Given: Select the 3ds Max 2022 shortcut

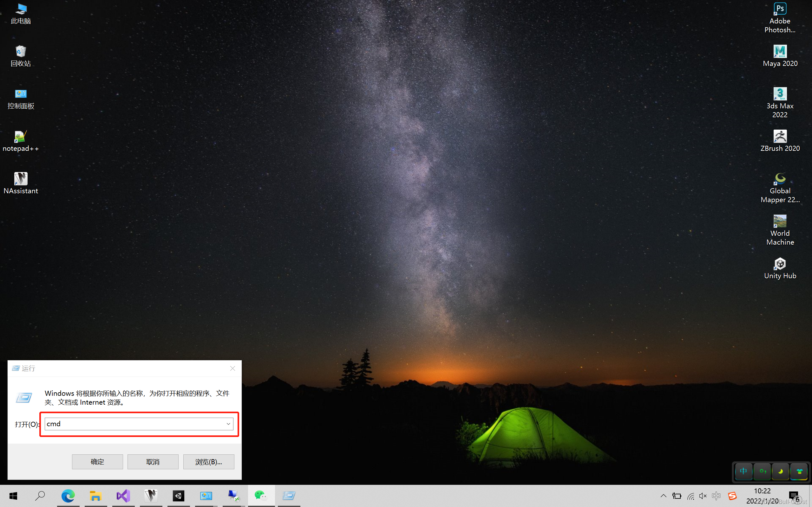Looking at the screenshot, I should click(x=779, y=102).
